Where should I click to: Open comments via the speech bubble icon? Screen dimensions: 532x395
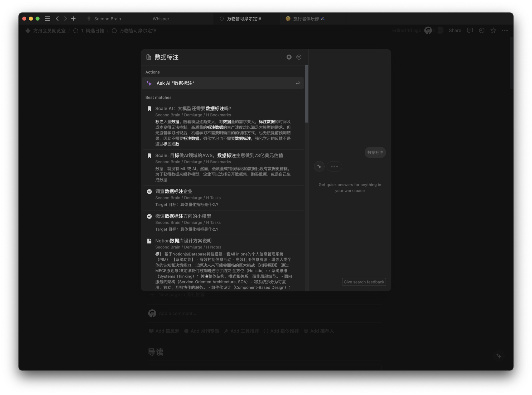(470, 30)
